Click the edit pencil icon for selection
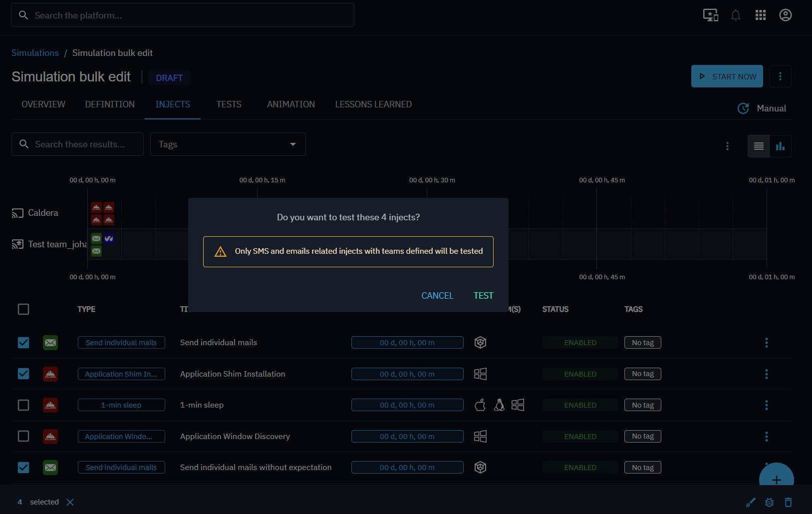 [x=750, y=503]
